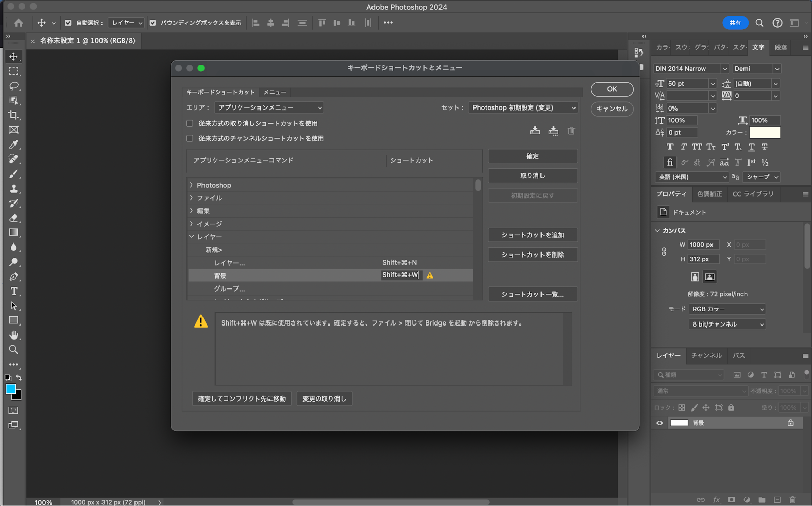Select the Pen tool
Viewport: 812px width, 506px height.
coord(14,277)
